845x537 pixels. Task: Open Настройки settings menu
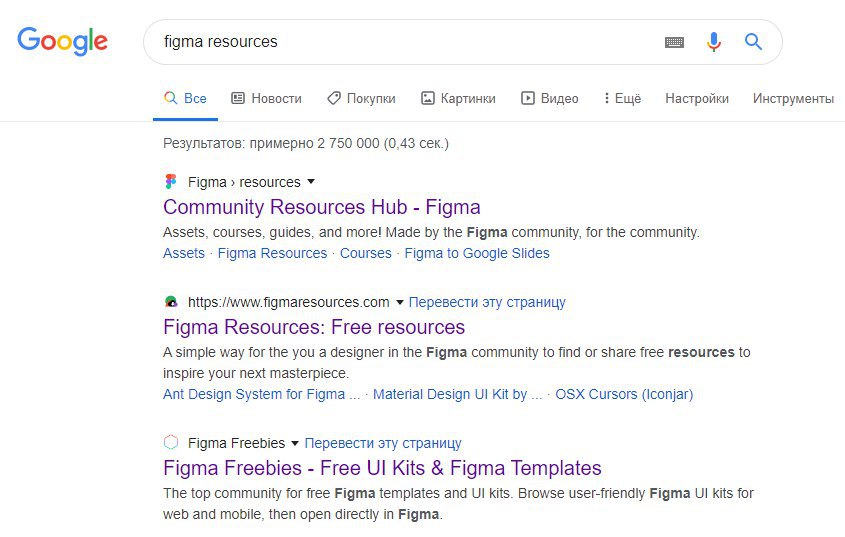pos(697,98)
